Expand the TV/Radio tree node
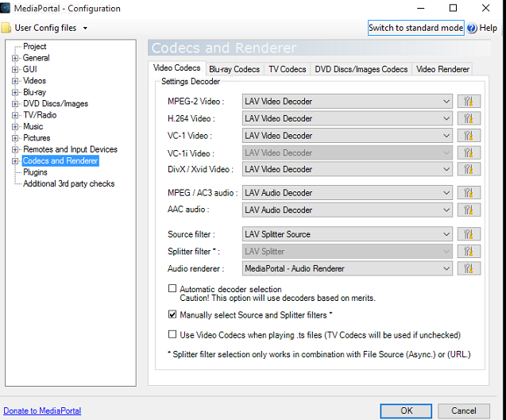The width and height of the screenshot is (506, 420). (x=15, y=115)
